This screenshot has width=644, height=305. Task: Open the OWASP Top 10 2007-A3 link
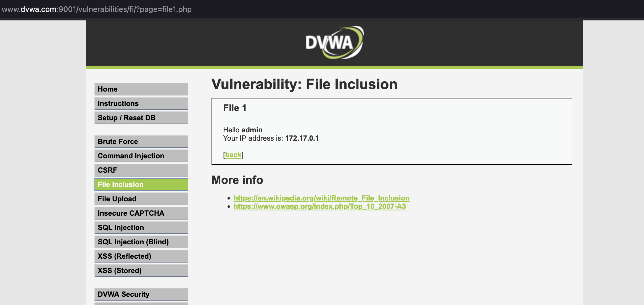[320, 206]
